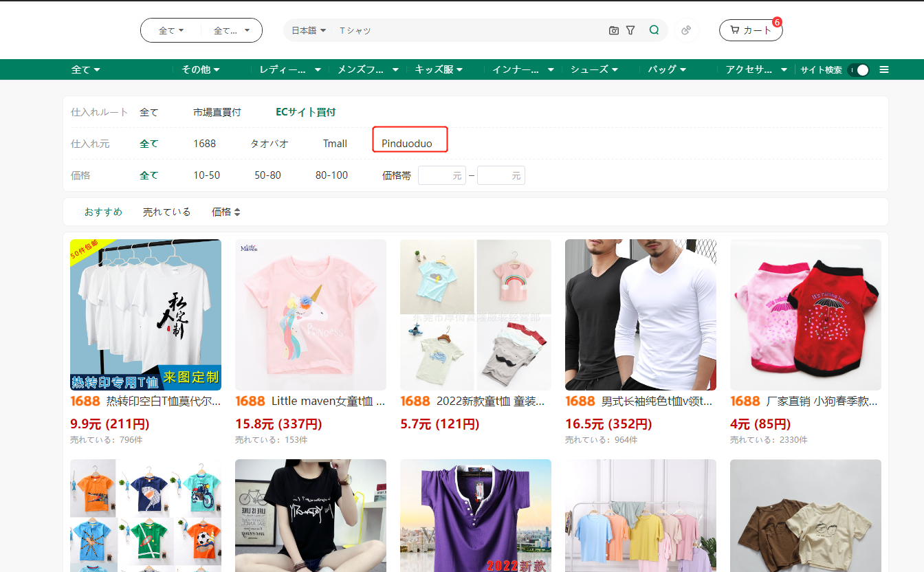Select the ECサイト買付 sourcing route
This screenshot has height=572, width=924.
click(x=306, y=112)
